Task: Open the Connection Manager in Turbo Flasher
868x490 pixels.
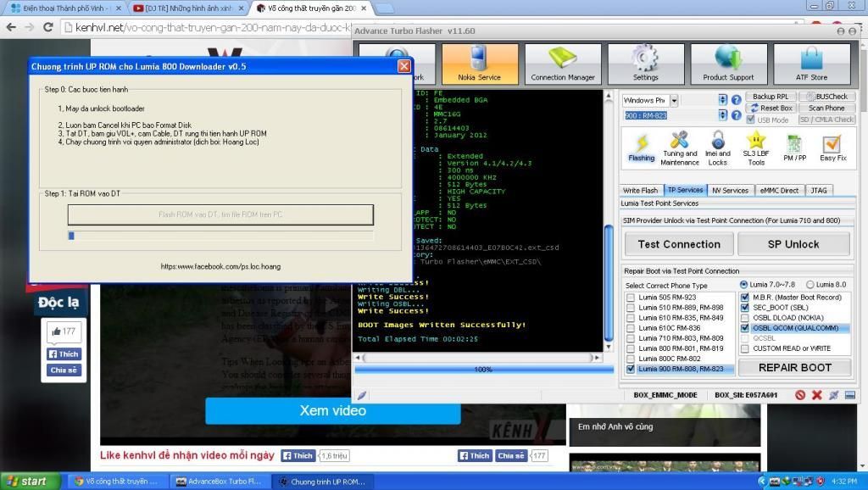Action: point(563,64)
